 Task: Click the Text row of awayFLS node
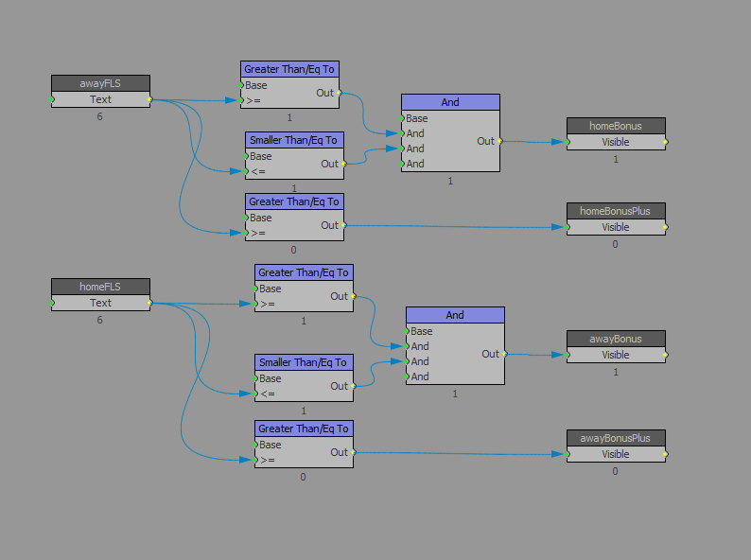coord(100,99)
